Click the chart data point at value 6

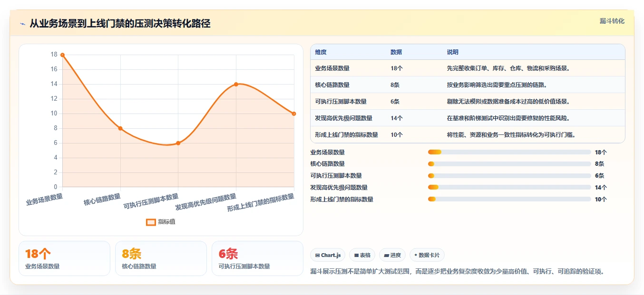tap(178, 143)
